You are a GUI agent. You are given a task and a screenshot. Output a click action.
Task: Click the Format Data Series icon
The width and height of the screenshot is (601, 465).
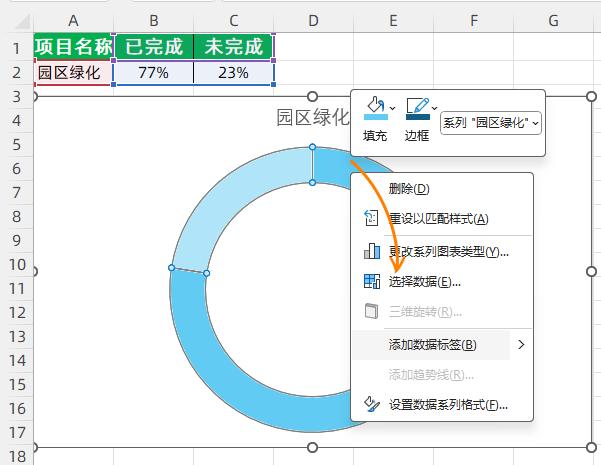[x=372, y=405]
